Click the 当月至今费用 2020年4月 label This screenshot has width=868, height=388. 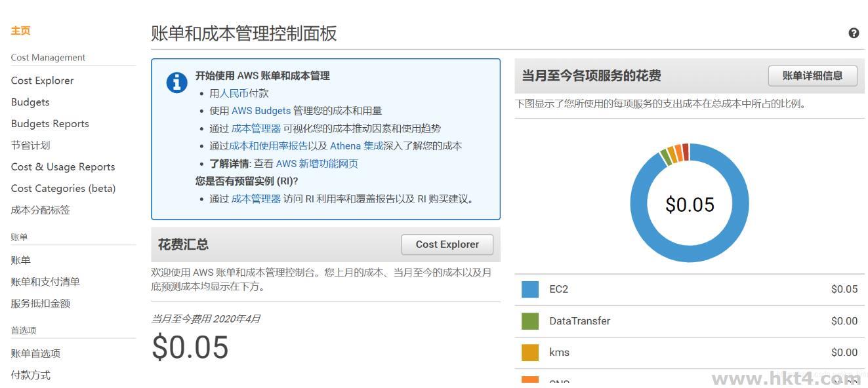206,319
